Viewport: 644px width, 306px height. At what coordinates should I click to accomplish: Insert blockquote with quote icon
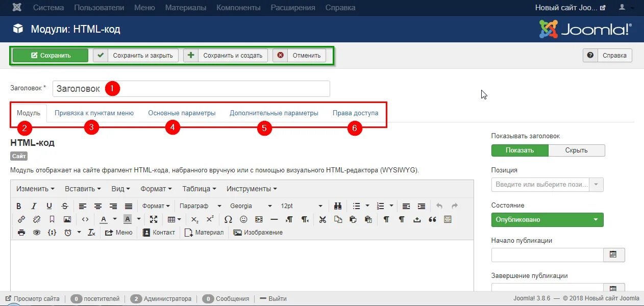tap(432, 219)
